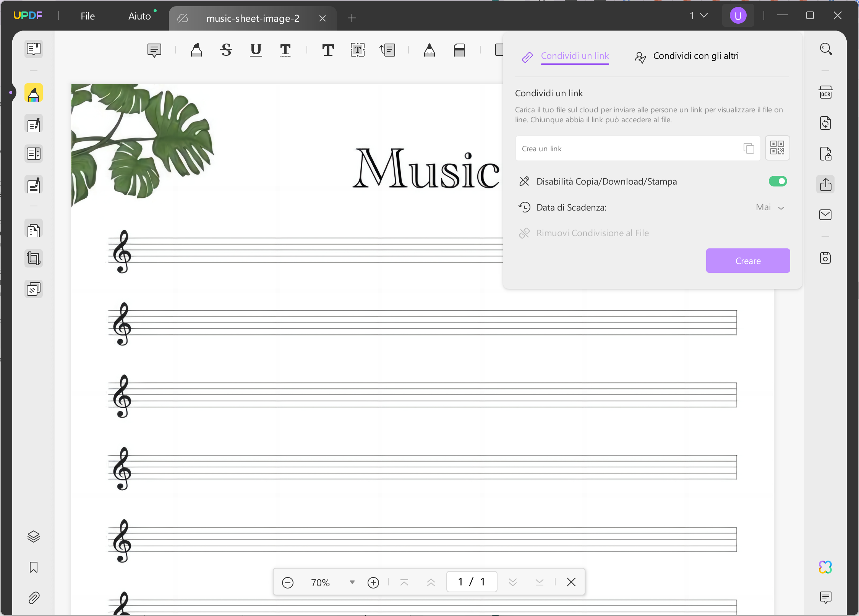This screenshot has width=859, height=616.
Task: Close the page navigation toolbar
Action: (x=571, y=582)
